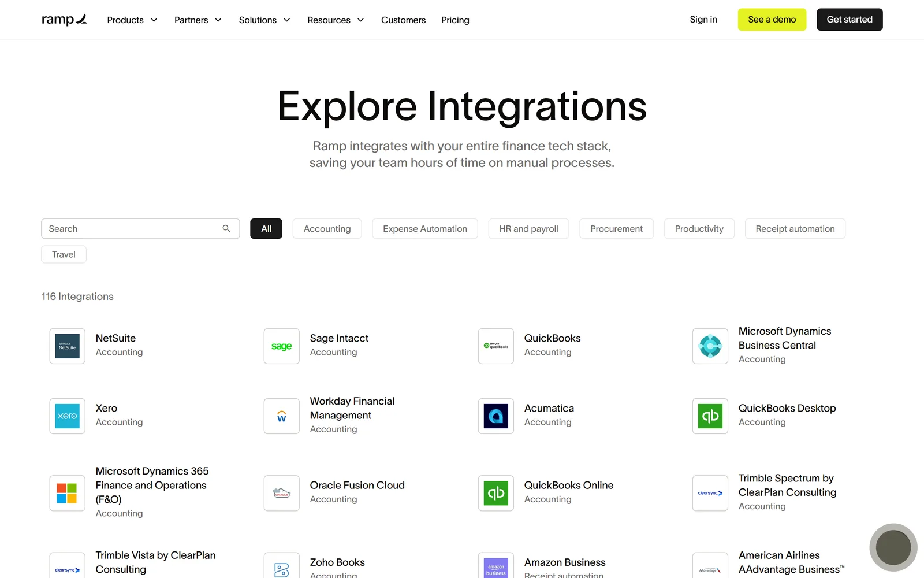Filter by Receipt automation
The image size is (924, 578).
click(795, 228)
